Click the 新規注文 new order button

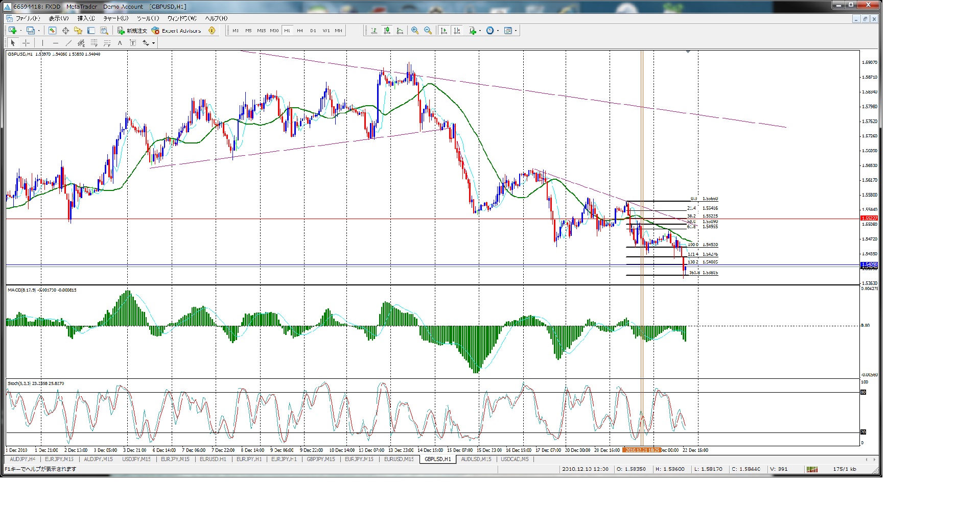click(x=132, y=31)
